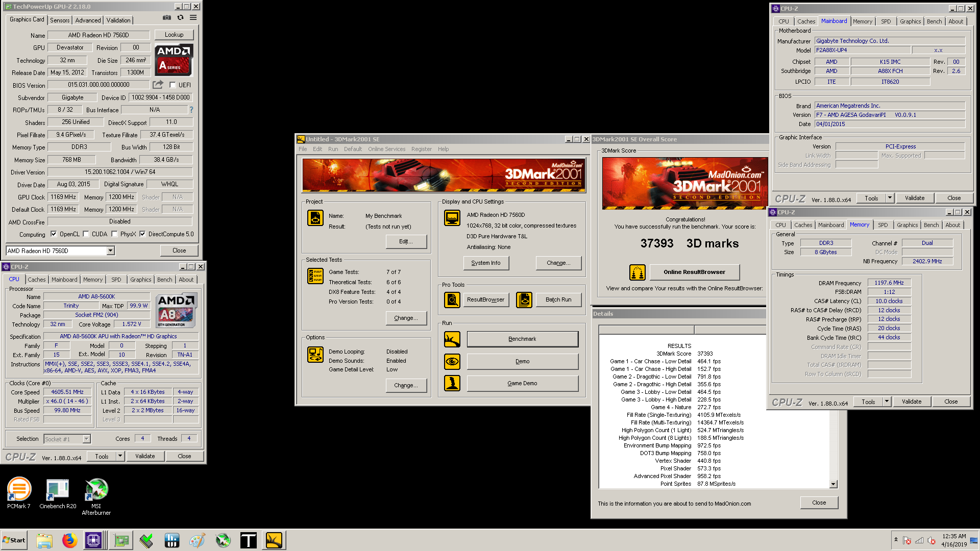The width and height of the screenshot is (980, 551).
Task: Click Online ResultBrowser icon in score window
Action: pyautogui.click(x=637, y=272)
